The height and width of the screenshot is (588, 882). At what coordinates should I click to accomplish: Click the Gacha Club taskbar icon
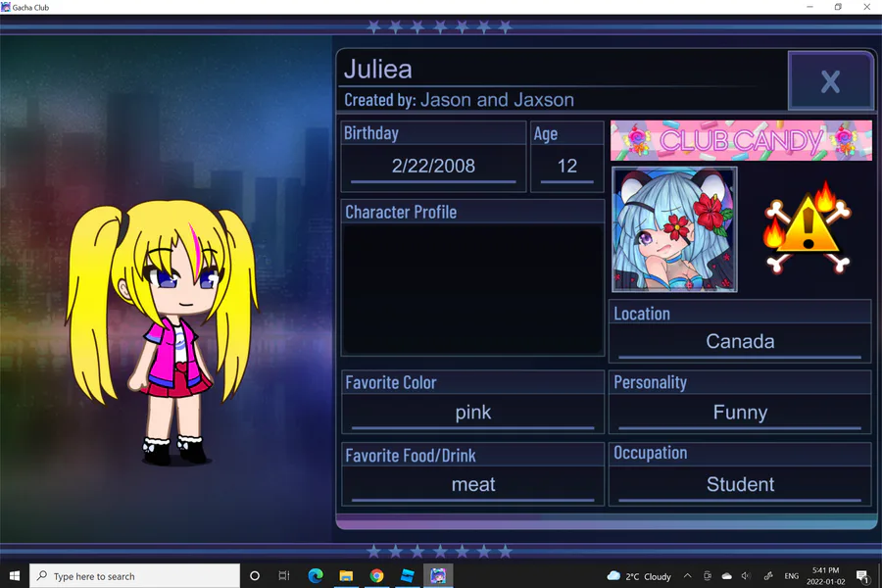[x=438, y=575]
